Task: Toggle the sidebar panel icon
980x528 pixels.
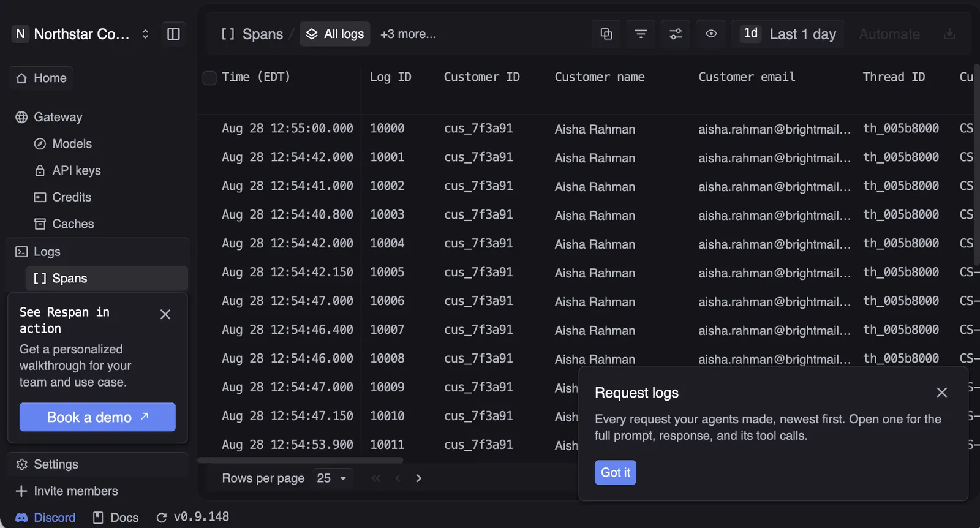Action: pos(173,34)
